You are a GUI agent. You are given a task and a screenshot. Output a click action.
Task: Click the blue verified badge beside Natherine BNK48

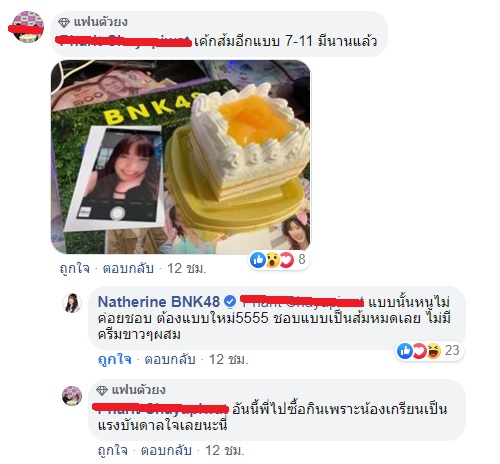point(229,301)
